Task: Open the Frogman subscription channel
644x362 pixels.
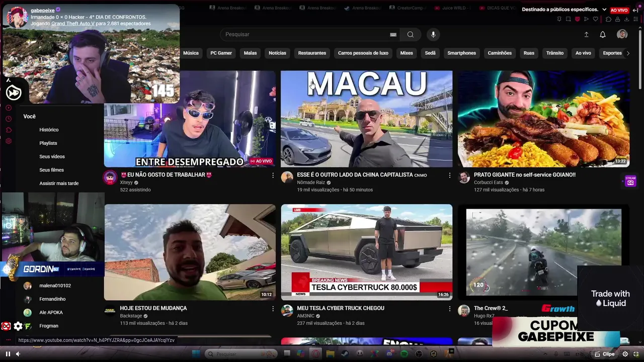Action: click(49, 326)
